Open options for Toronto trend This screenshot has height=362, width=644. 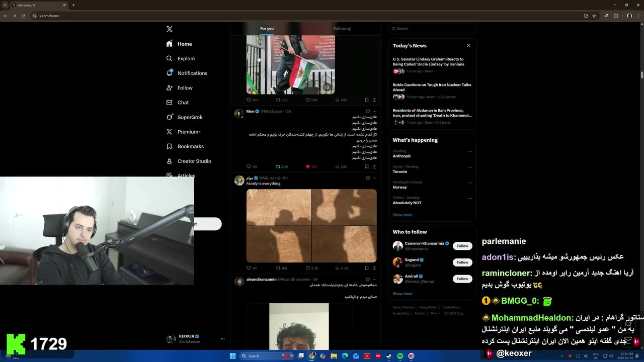pyautogui.click(x=470, y=167)
